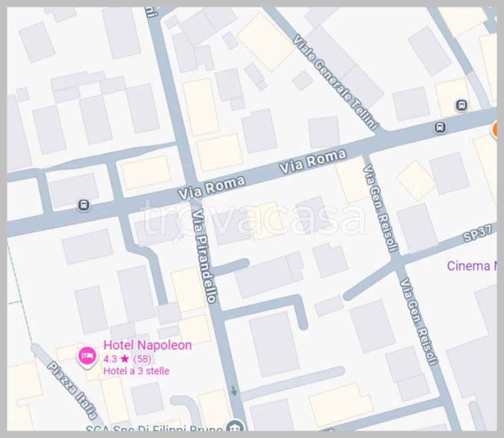
Task: Open the Hotel Napoleon place name
Action: pyautogui.click(x=147, y=345)
